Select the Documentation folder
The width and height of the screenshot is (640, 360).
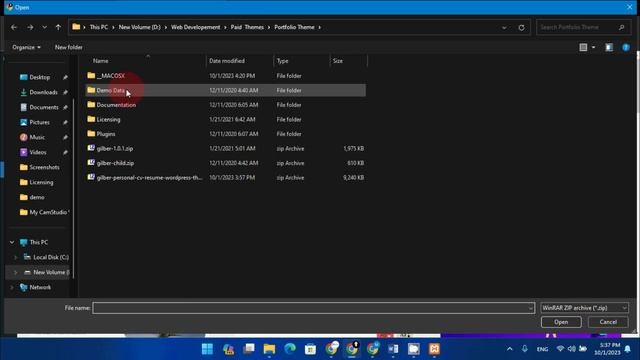(x=226, y=105)
